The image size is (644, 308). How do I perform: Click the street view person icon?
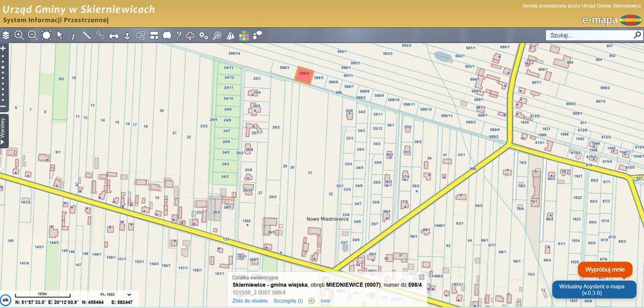click(127, 35)
